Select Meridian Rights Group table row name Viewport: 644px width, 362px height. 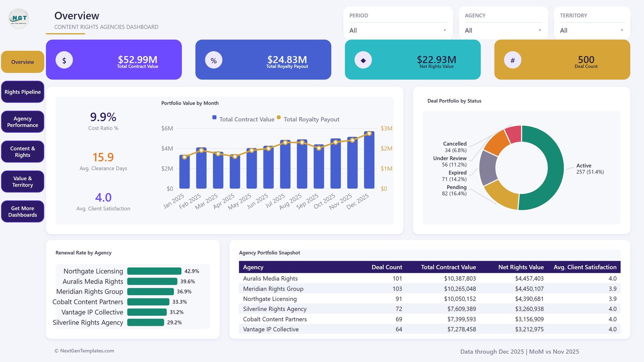tap(273, 289)
